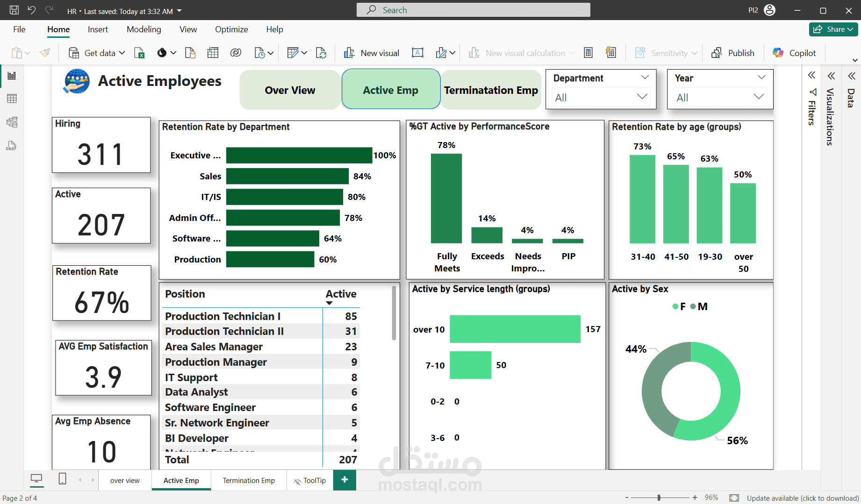The height and width of the screenshot is (504, 861).
Task: Collapse the Year slicer header chevron
Action: coord(761,78)
